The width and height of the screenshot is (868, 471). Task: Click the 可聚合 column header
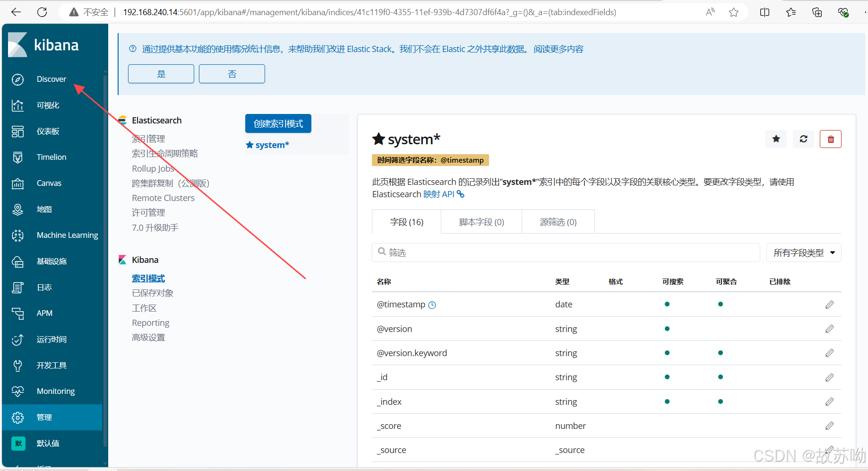click(726, 281)
